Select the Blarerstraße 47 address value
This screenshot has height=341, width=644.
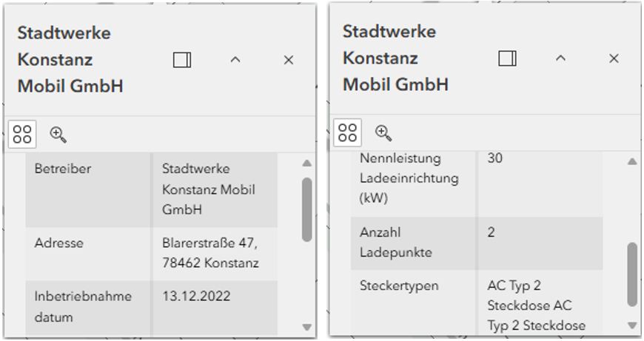(210, 253)
